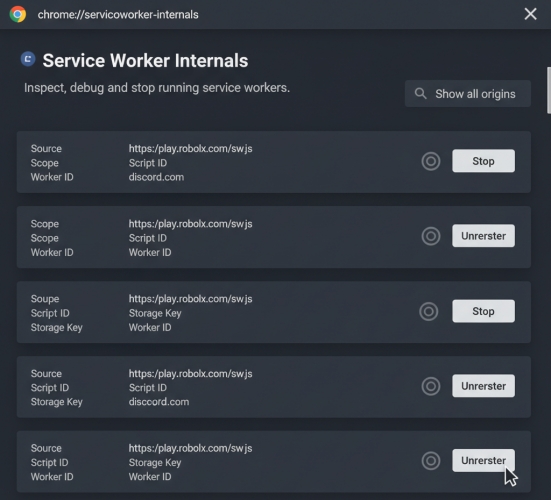Click the circular target icon in the last card

[x=431, y=461]
